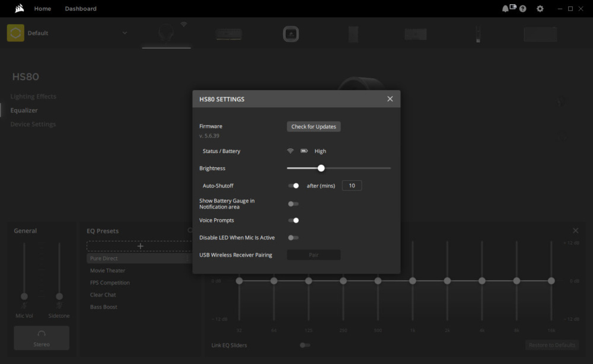Image resolution: width=593 pixels, height=364 pixels.
Task: Open Pure Direct preset three-dot menu
Action: 187,258
